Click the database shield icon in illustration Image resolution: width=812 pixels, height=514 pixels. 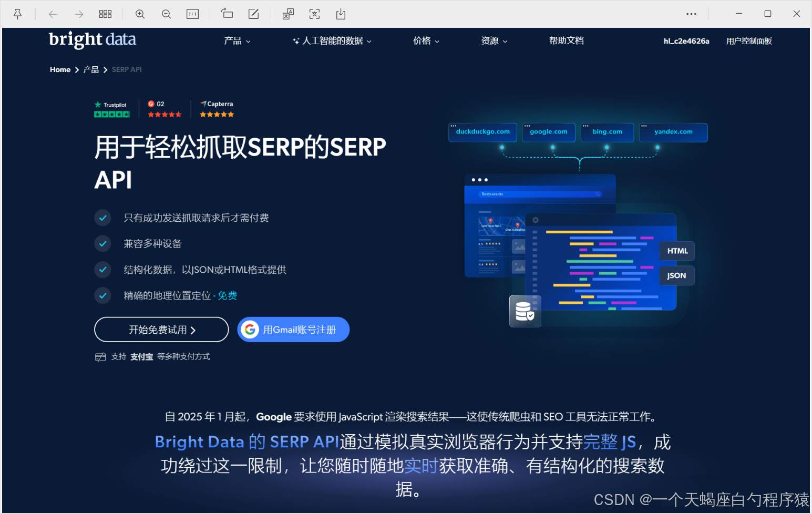(x=525, y=311)
